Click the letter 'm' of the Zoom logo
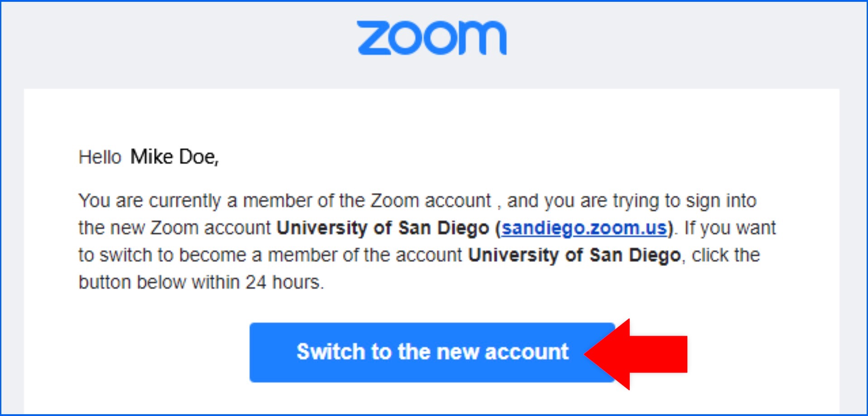Screen dimensions: 868x416 (482, 38)
